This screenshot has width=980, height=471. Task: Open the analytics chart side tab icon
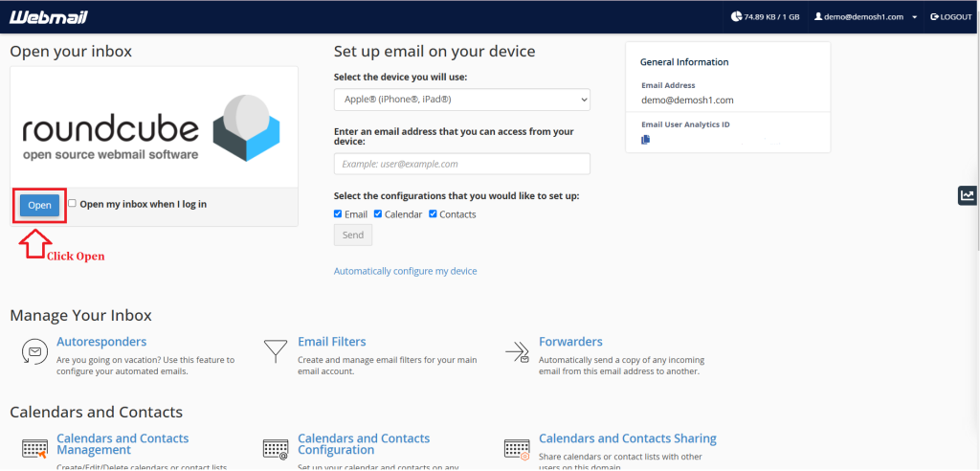click(968, 195)
